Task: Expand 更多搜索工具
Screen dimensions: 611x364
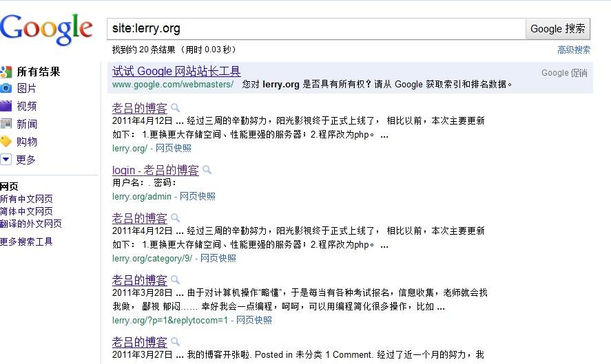Action: pyautogui.click(x=26, y=242)
